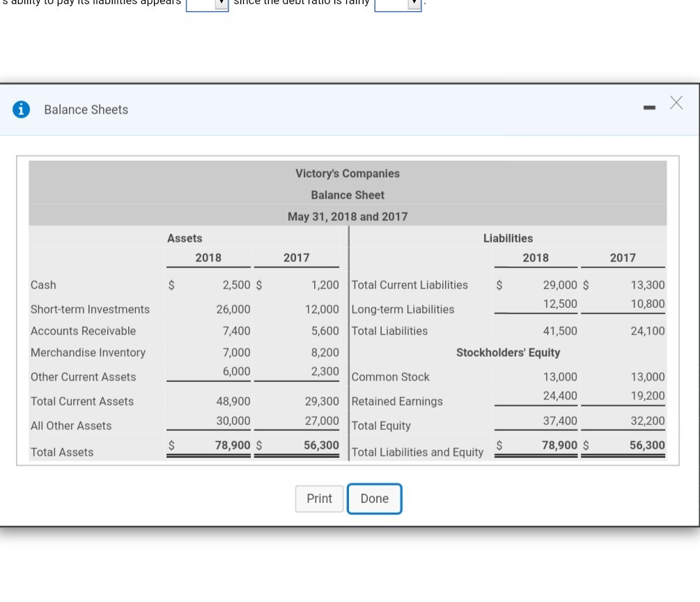700x602 pixels.
Task: Click Total Equity value 32,200
Action: [648, 421]
